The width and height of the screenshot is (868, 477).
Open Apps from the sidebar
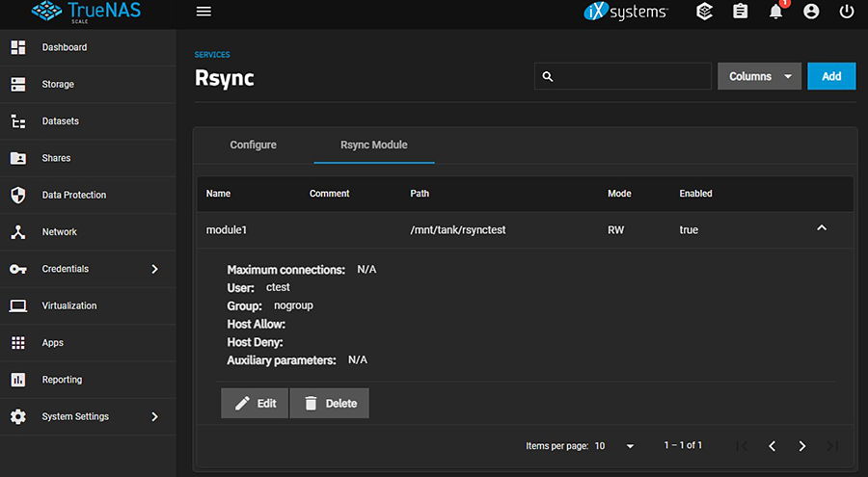(89, 342)
